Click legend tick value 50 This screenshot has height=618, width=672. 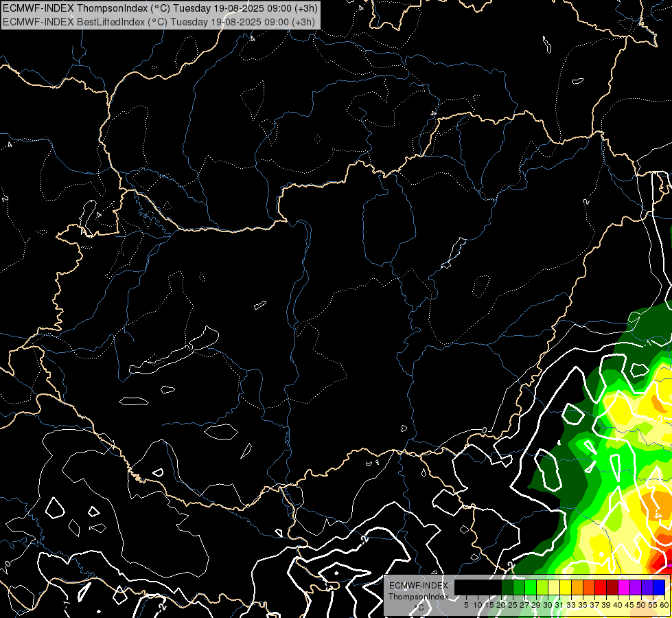tap(642, 605)
